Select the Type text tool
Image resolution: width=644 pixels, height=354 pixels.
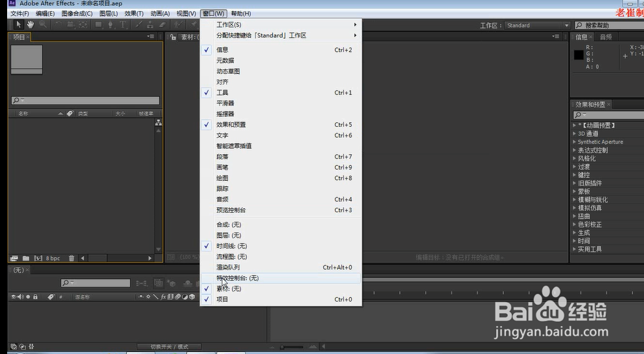tap(122, 25)
